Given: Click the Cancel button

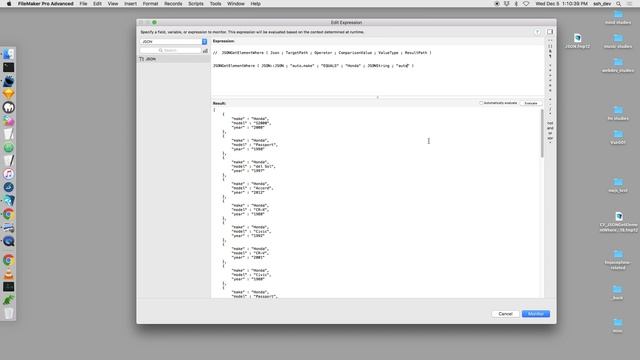Looking at the screenshot, I should [x=505, y=314].
